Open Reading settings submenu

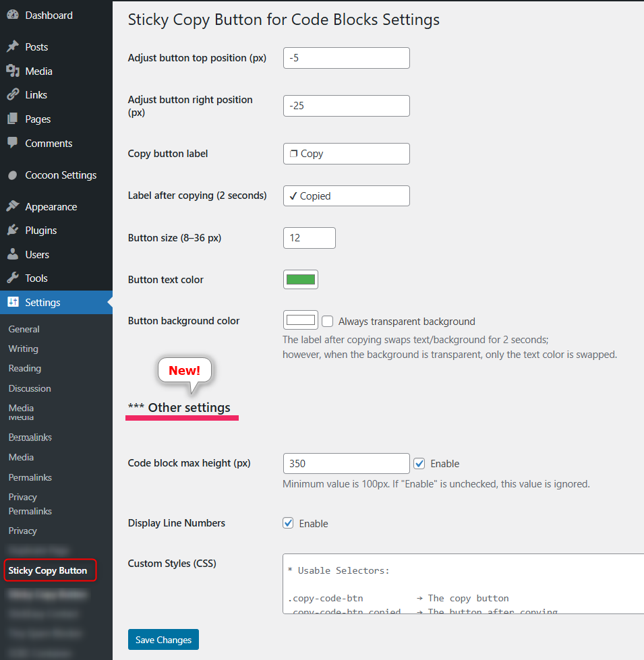tap(25, 368)
